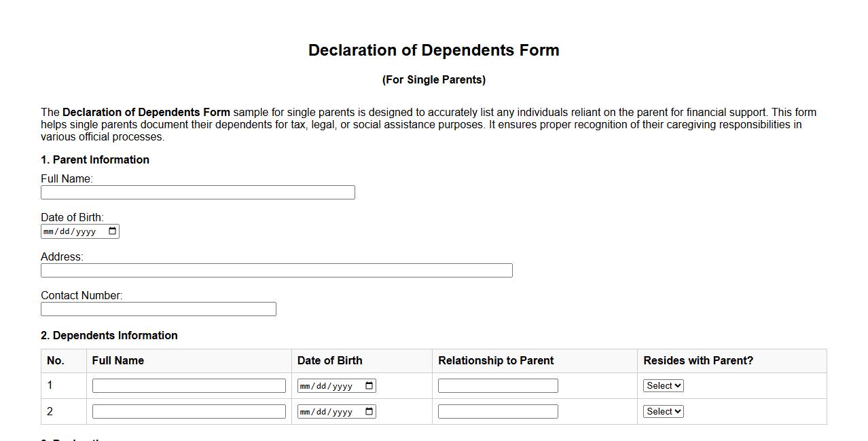This screenshot has width=868, height=441.
Task: Click the Contact Number input field
Action: coord(158,309)
